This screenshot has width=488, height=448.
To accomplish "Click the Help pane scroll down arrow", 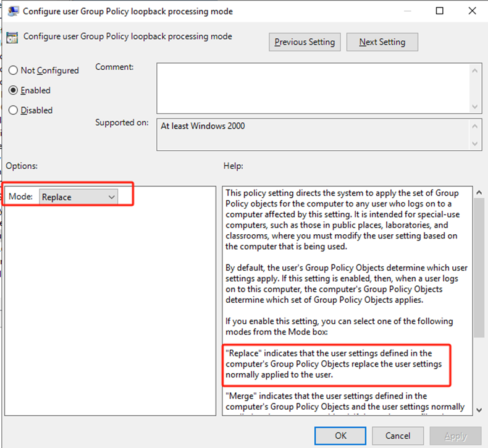I will tap(479, 410).
